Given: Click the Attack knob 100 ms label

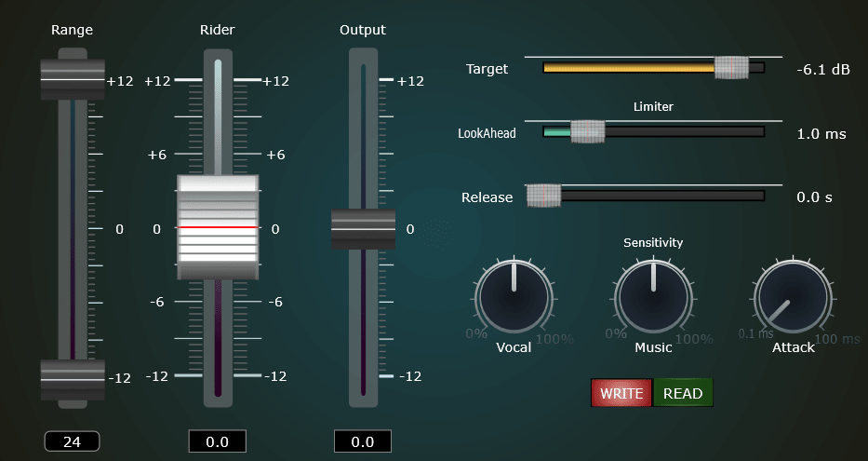Looking at the screenshot, I should (837, 339).
